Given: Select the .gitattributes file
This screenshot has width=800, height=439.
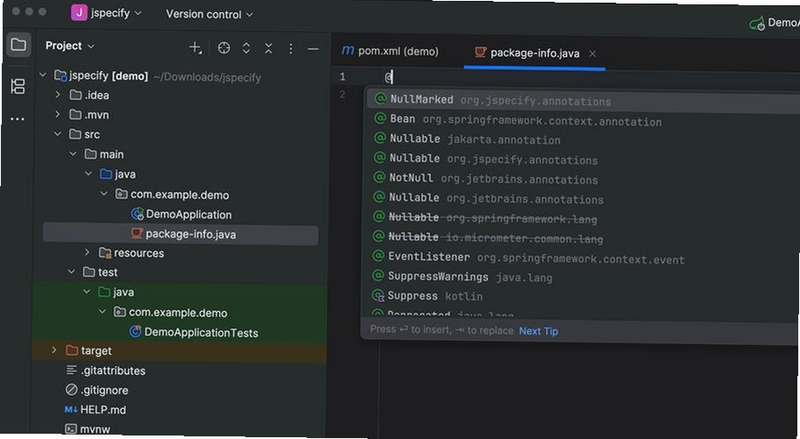Looking at the screenshot, I should tap(106, 371).
